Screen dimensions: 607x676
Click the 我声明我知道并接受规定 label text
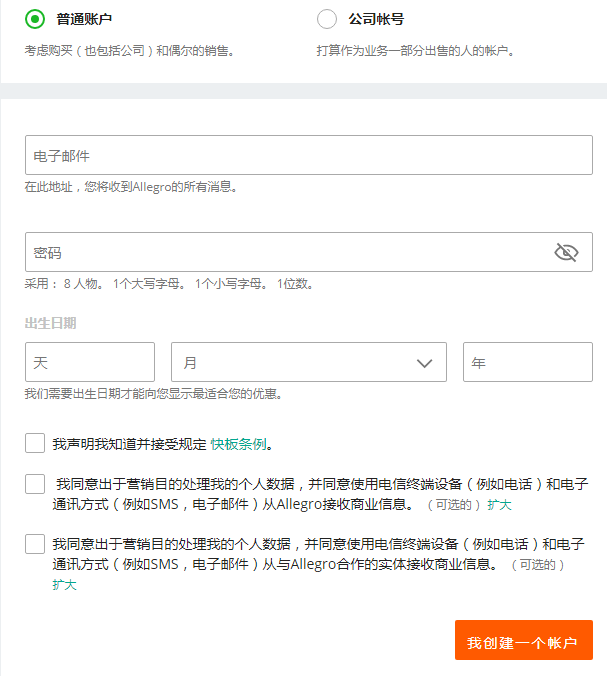[129, 444]
